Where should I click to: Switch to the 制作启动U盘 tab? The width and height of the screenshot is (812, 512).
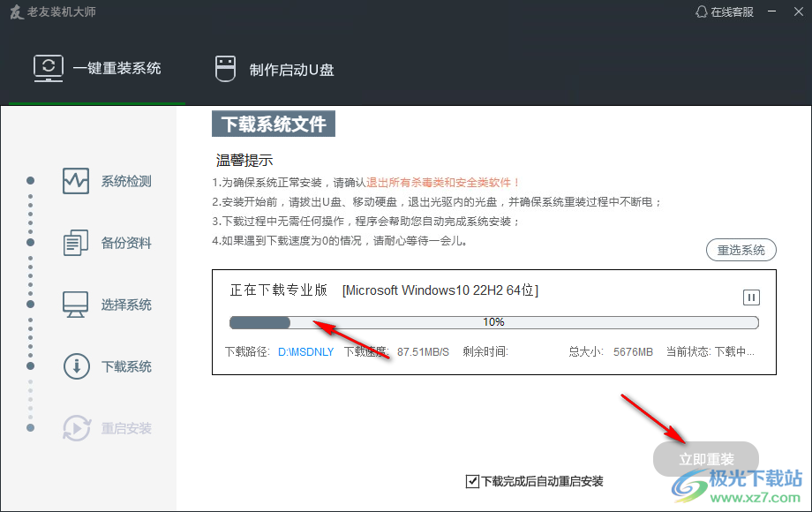[274, 69]
